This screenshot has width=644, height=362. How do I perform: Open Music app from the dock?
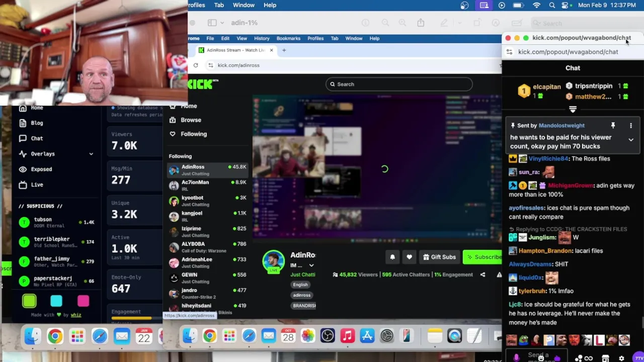347,335
